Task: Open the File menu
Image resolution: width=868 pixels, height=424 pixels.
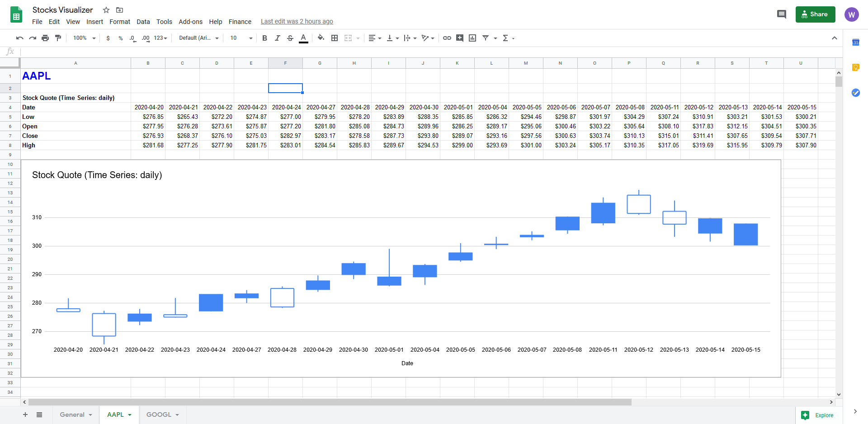Action: click(x=37, y=22)
